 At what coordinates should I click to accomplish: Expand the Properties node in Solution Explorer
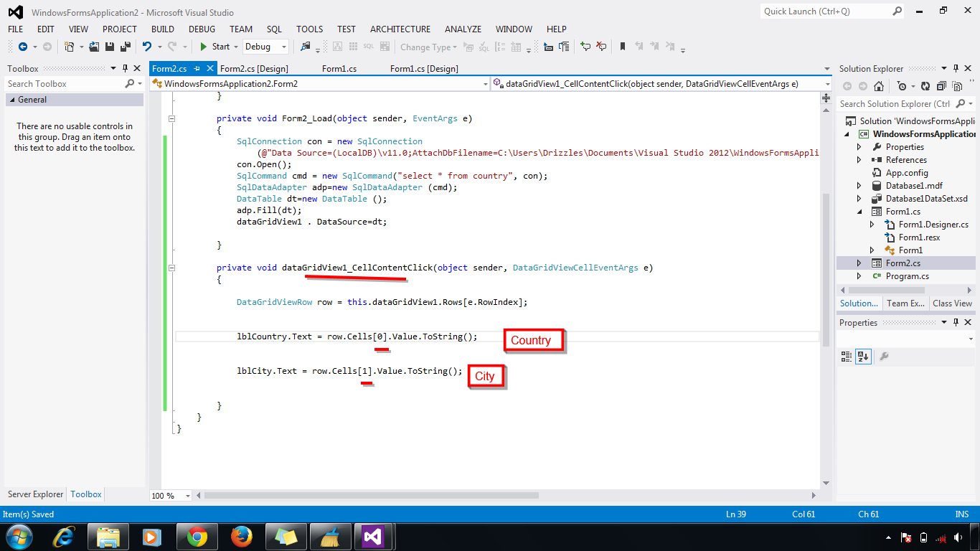click(x=859, y=147)
